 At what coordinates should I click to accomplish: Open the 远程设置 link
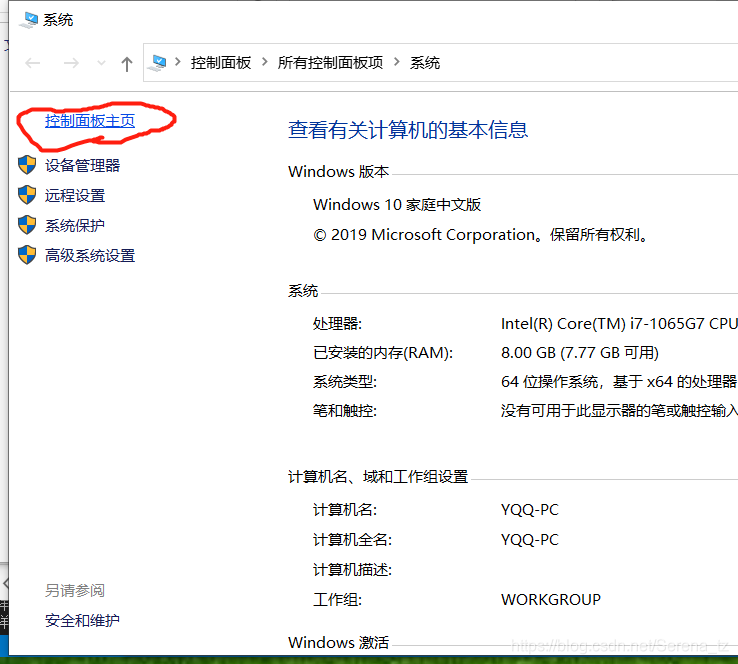(75, 195)
